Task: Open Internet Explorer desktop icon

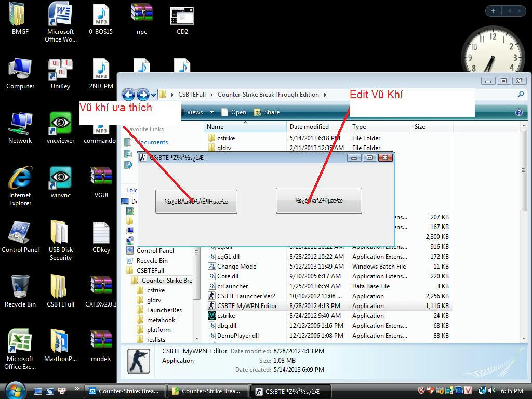Action: pos(20,186)
